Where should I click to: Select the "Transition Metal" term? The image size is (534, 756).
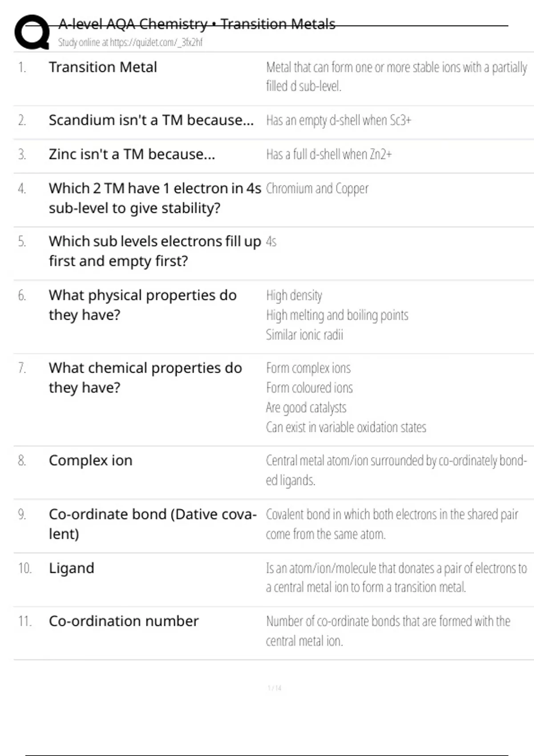coord(103,67)
